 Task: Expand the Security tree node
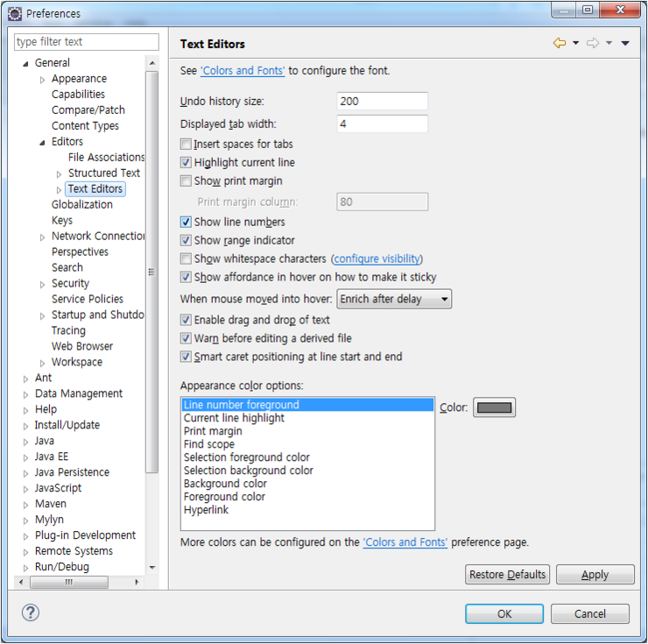click(42, 284)
